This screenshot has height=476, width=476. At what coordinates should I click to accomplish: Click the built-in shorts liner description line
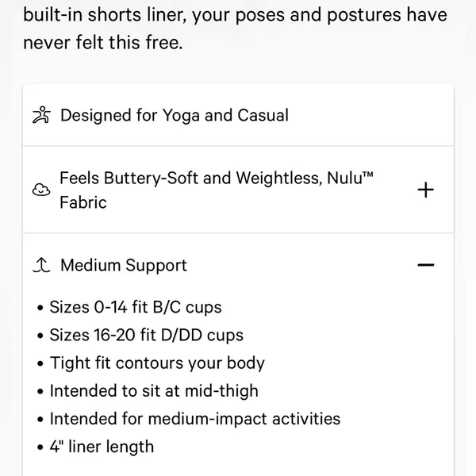pyautogui.click(x=235, y=14)
